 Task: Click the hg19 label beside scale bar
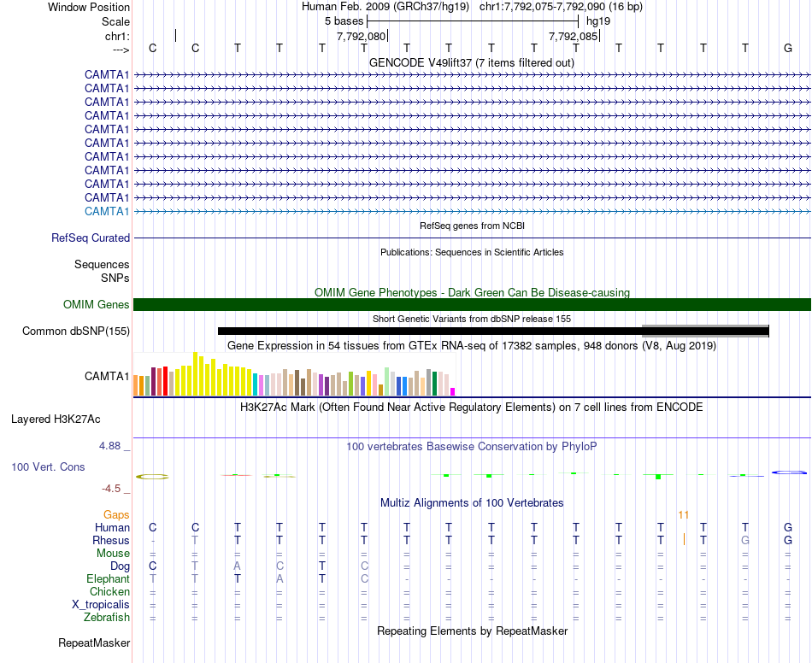pos(598,21)
